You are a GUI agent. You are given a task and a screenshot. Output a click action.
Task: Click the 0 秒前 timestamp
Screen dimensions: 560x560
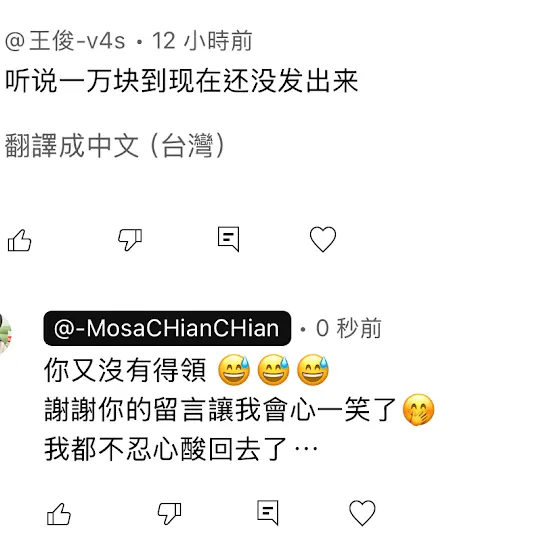[349, 328]
